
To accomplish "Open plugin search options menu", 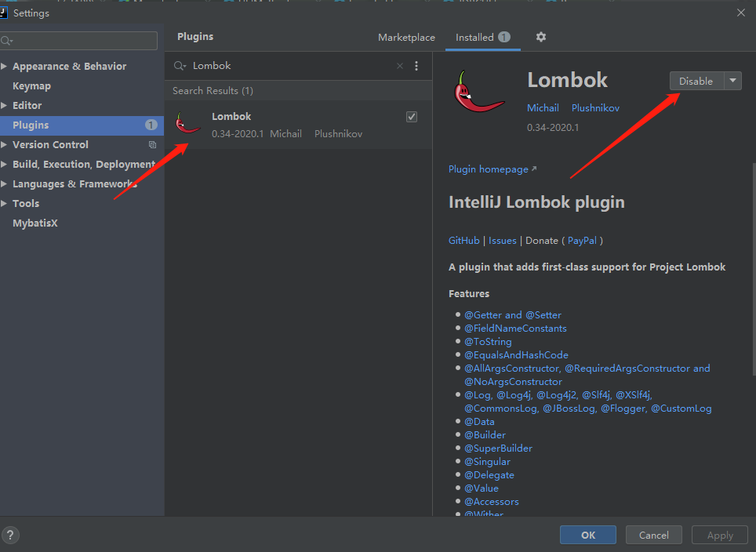I will 416,66.
